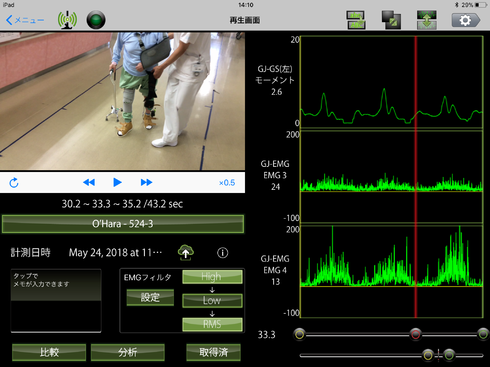Image resolution: width=490 pixels, height=367 pixels.
Task: Click the green-ringed knob on lower slider
Action: (x=449, y=355)
